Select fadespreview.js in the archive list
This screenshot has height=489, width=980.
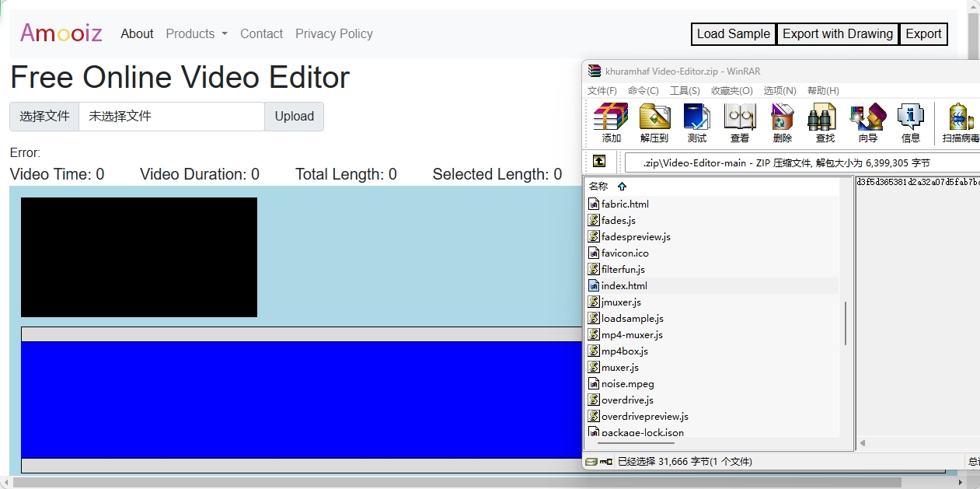click(x=636, y=236)
